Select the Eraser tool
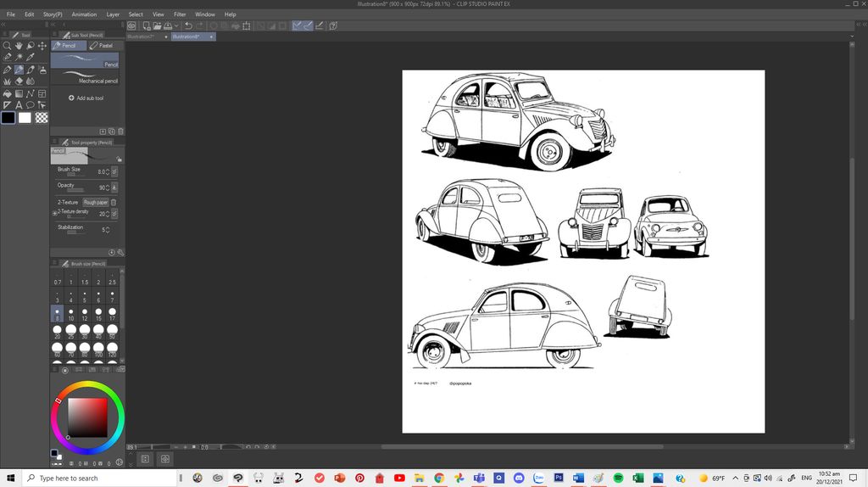Viewport: 868px width, 487px height. point(19,81)
